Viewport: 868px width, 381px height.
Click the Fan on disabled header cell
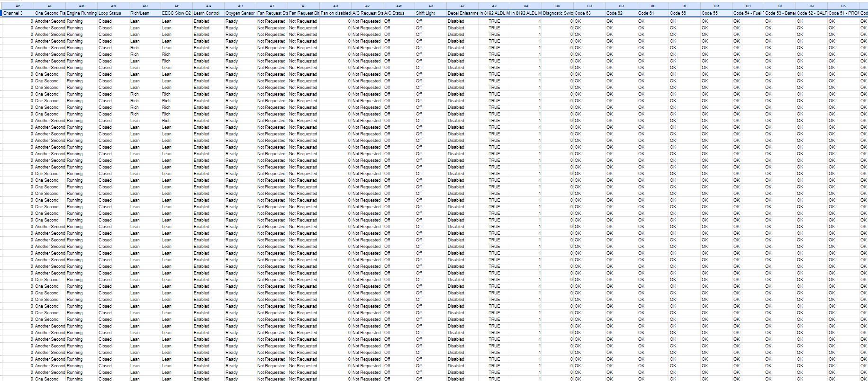tap(335, 13)
